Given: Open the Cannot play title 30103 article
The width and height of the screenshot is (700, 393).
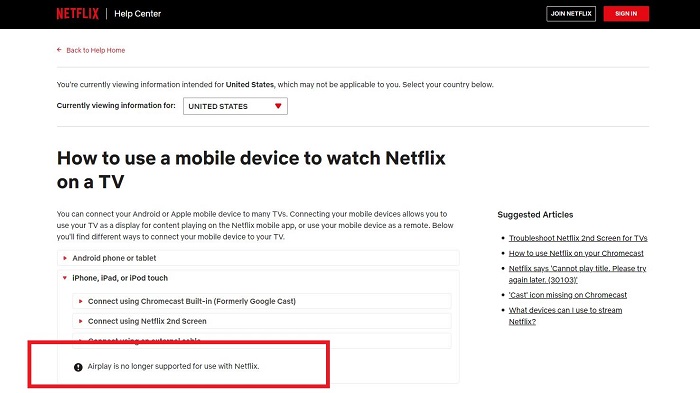Looking at the screenshot, I should tap(577, 274).
